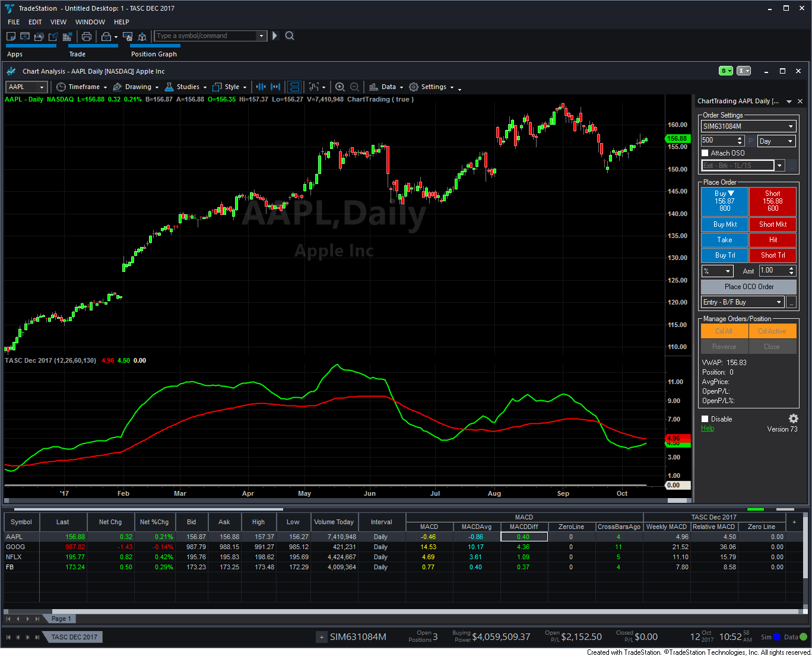Screen dimensions: 812x656
Task: Click the Chart Analysis window icon
Action: click(11, 71)
